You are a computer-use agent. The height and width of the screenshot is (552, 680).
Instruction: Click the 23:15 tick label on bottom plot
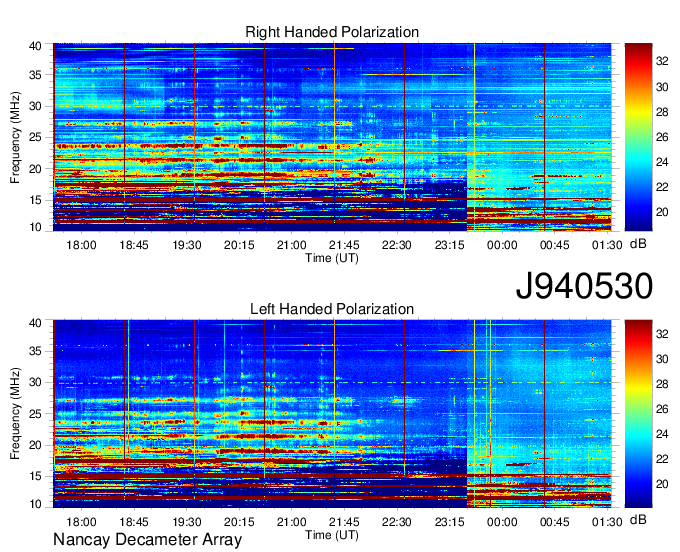[x=449, y=522]
